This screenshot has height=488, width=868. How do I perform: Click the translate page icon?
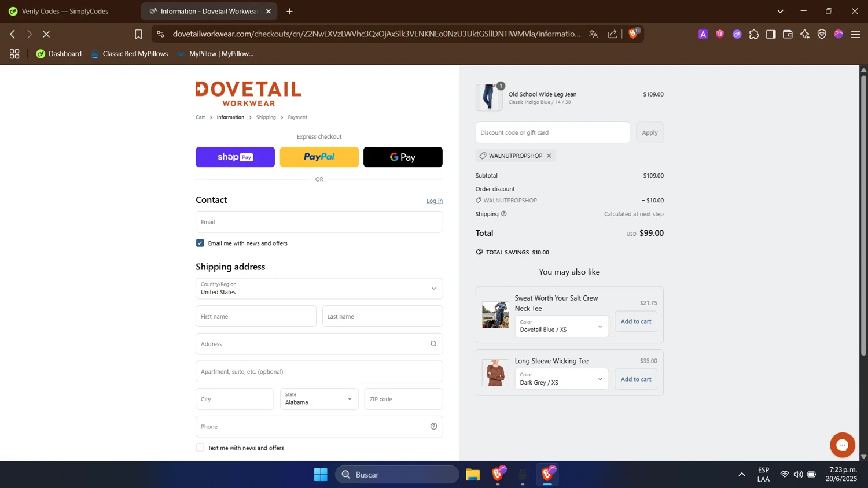point(593,34)
